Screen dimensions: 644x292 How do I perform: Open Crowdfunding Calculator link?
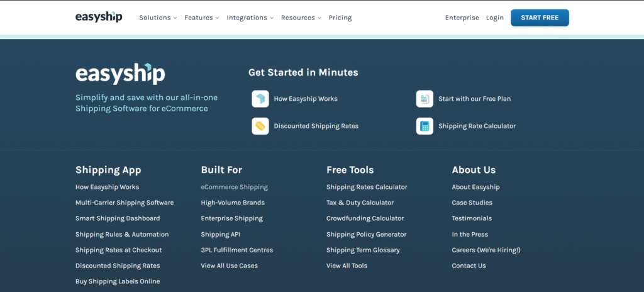pos(365,218)
